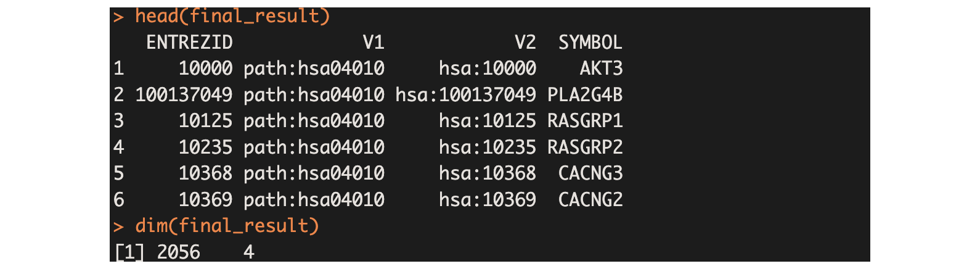This screenshot has width=980, height=274.
Task: Click path:hsa04010 in row 1
Action: tap(314, 68)
